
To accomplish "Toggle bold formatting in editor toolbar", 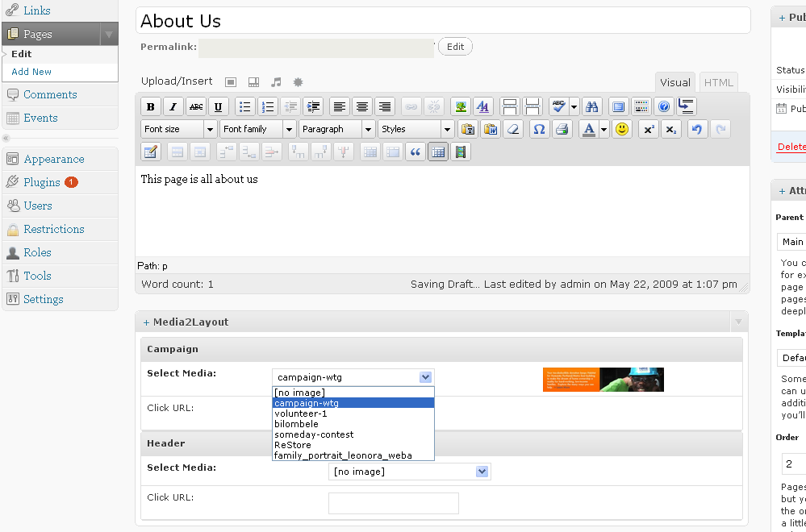I will [151, 107].
